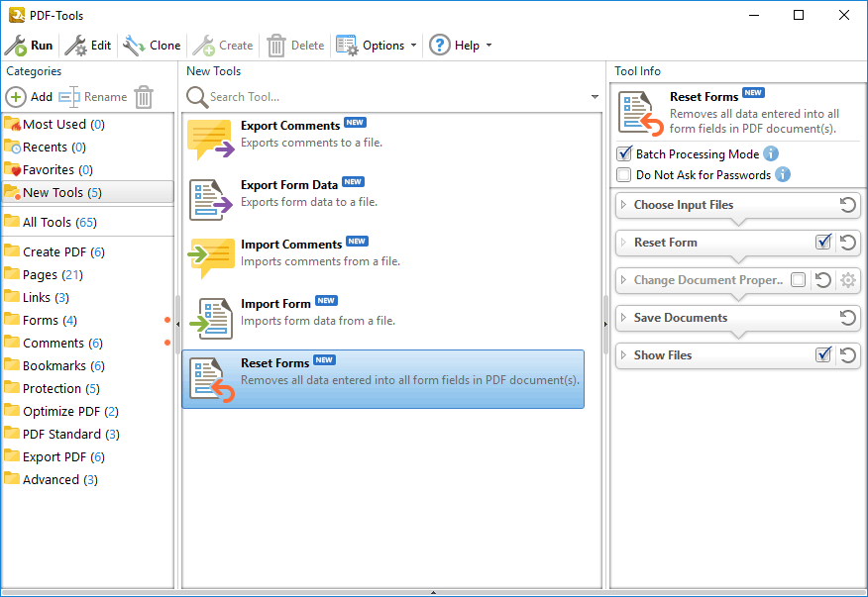This screenshot has height=597, width=868.
Task: Select the Import Comments tool icon
Action: [210, 258]
